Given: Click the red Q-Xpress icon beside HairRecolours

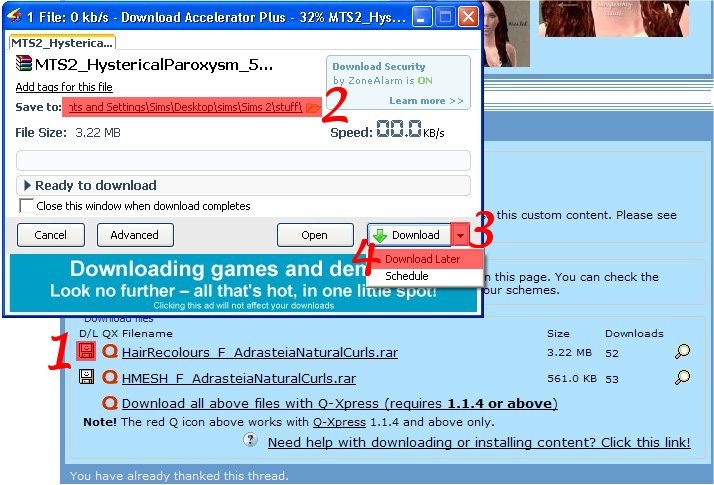Looking at the screenshot, I should pos(110,351).
